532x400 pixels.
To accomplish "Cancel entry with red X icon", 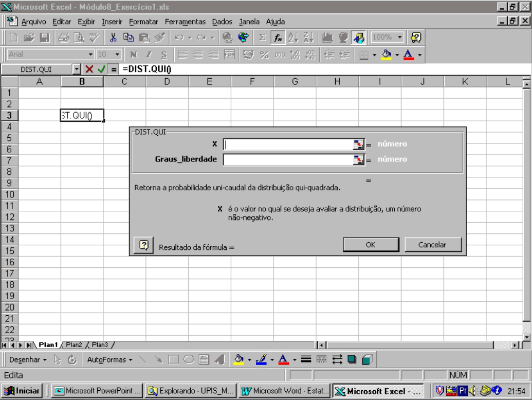I will pyautogui.click(x=89, y=69).
